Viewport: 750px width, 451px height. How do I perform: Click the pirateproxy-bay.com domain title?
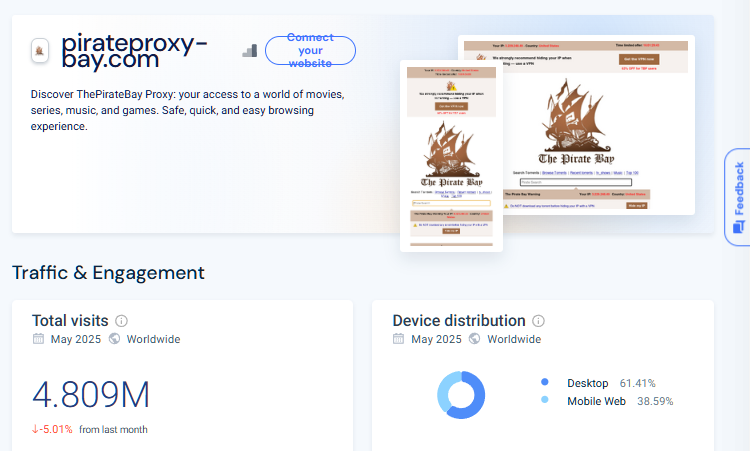pos(134,51)
